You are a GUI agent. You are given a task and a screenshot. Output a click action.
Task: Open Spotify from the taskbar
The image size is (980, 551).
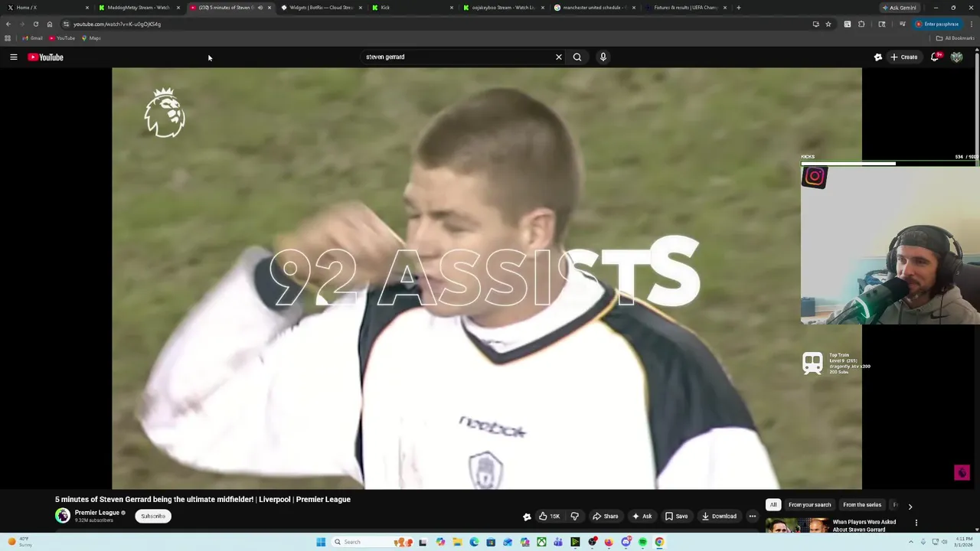[642, 542]
